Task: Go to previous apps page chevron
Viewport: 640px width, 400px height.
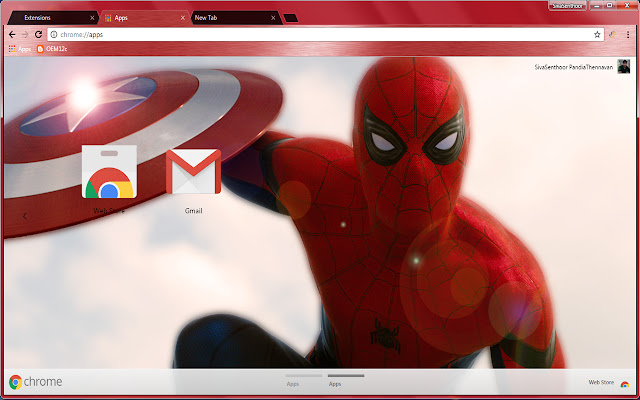Action: [x=25, y=216]
